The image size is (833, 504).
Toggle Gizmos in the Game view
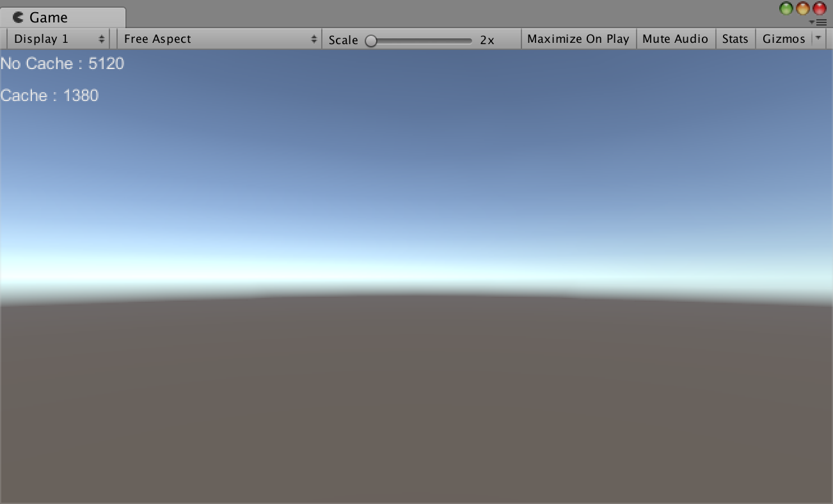coord(784,39)
